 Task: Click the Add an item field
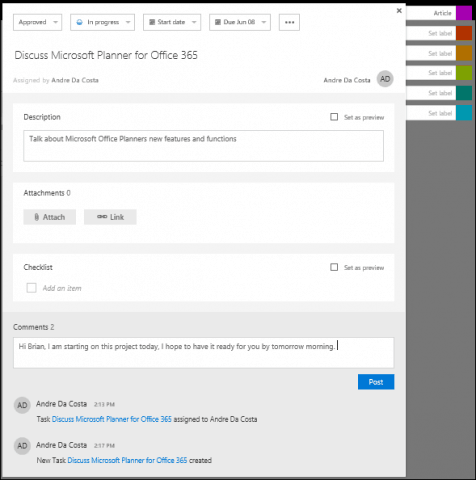[62, 288]
